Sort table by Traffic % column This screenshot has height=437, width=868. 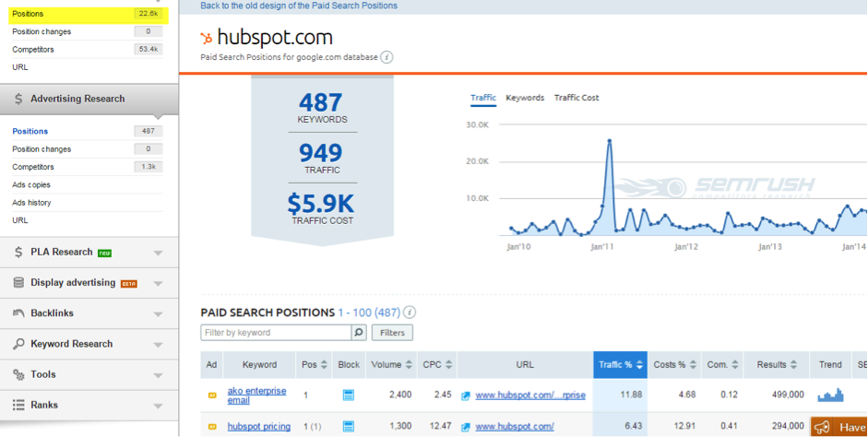[620, 365]
